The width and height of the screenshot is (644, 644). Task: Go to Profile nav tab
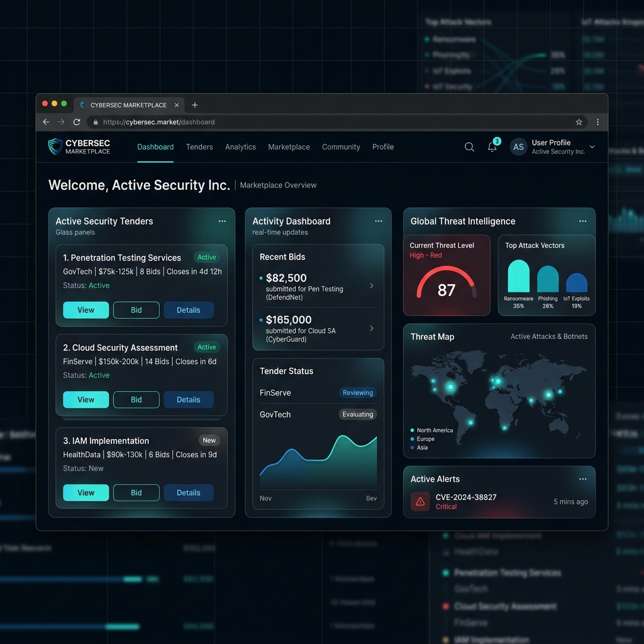(383, 147)
